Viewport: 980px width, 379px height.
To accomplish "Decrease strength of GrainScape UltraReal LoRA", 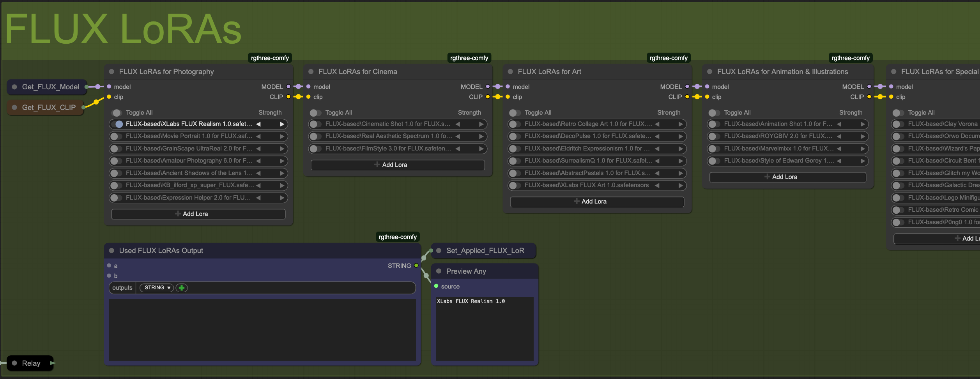I will pyautogui.click(x=258, y=149).
